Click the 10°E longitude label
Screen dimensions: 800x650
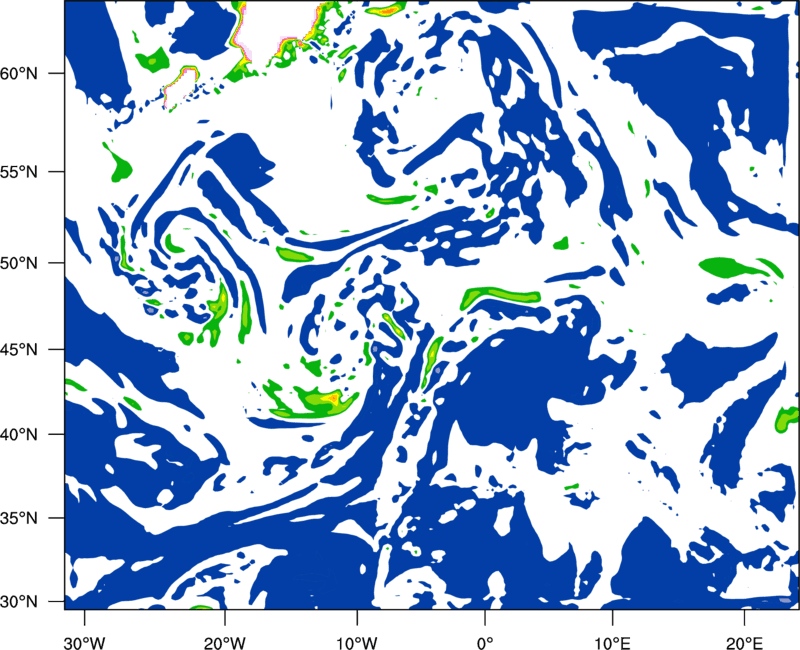click(x=612, y=642)
